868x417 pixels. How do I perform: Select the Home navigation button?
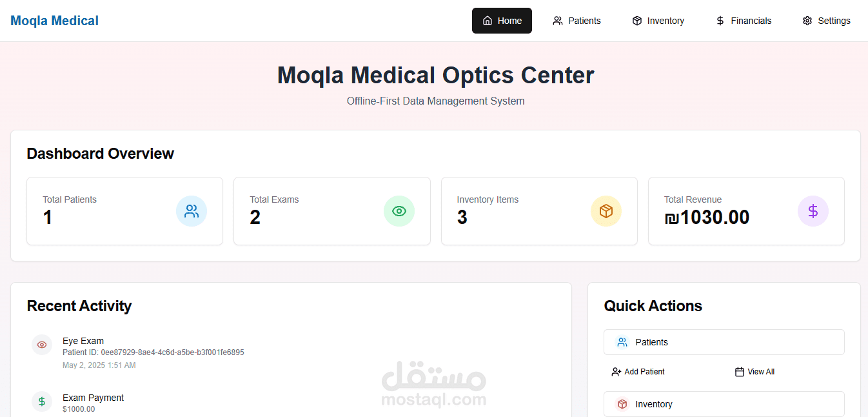502,21
